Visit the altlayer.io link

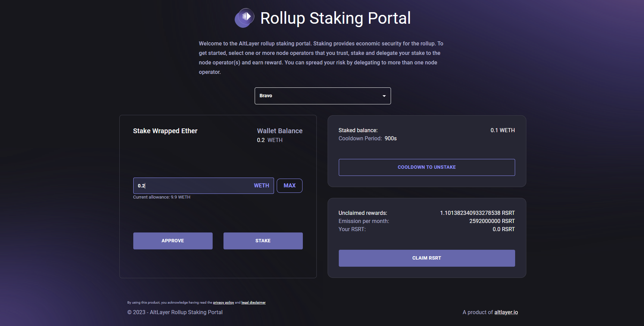coord(506,312)
